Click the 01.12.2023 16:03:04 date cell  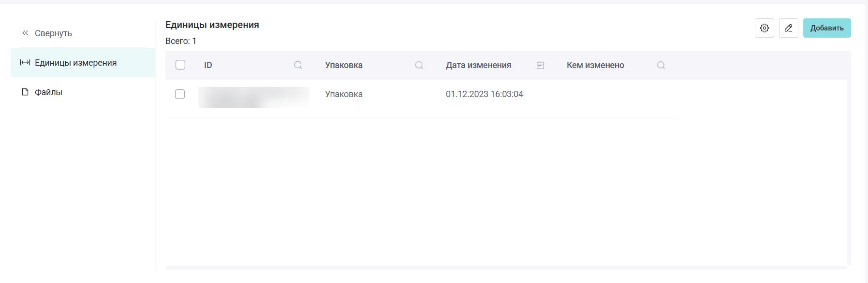tap(485, 94)
